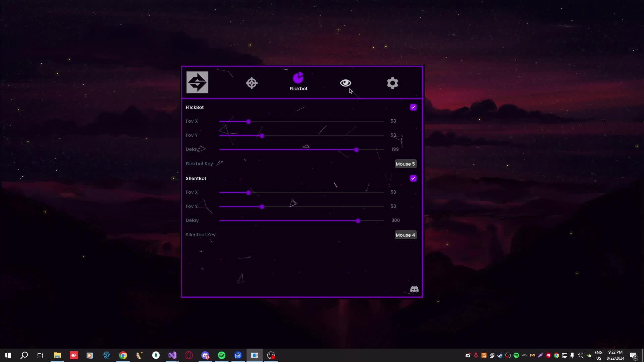
Task: Open Spotify from the taskbar
Action: pos(222,355)
